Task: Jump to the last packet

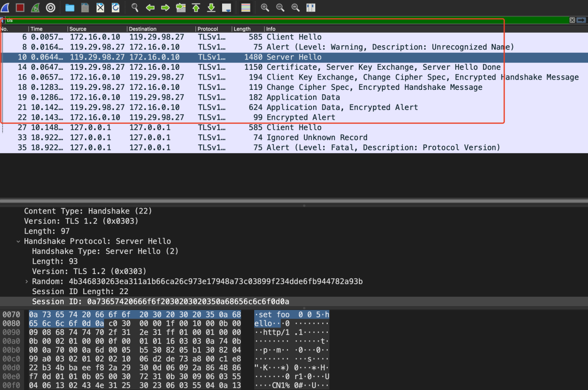Action: [211, 8]
